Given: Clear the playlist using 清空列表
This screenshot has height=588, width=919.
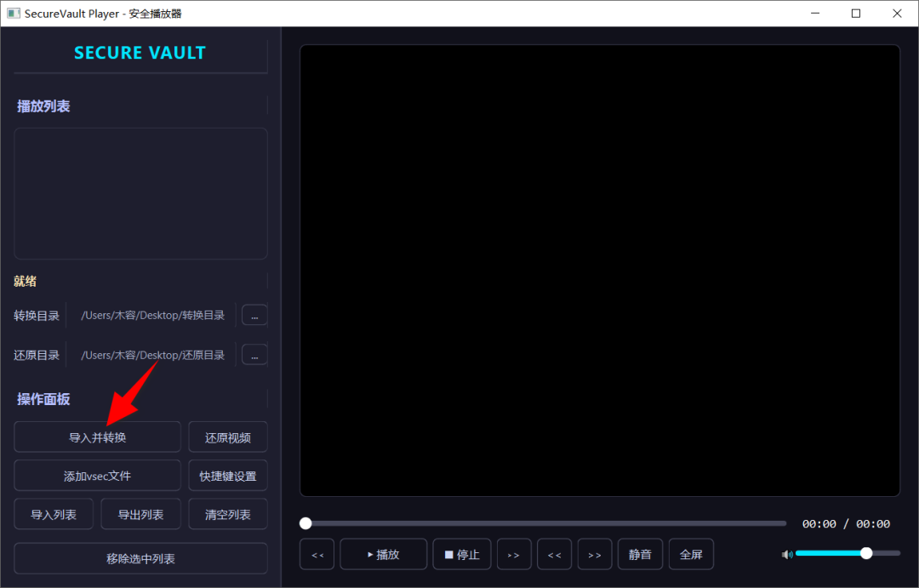Looking at the screenshot, I should [x=228, y=514].
